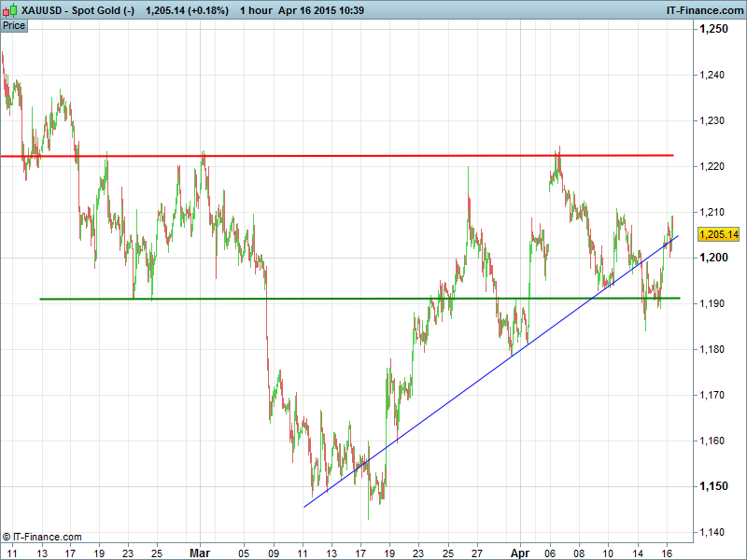This screenshot has width=747, height=560.
Task: Click the 27 date axis label
Action: (476, 552)
